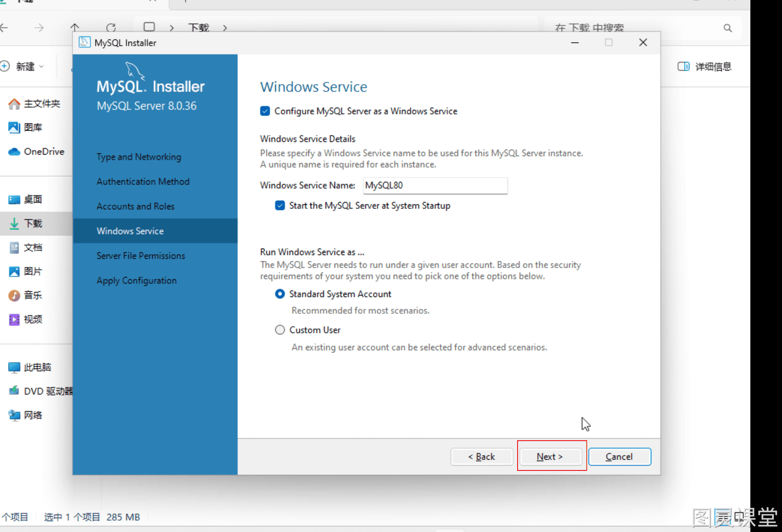Open This PC icon in Explorer sidebar
Image resolution: width=782 pixels, height=532 pixels.
coord(14,367)
